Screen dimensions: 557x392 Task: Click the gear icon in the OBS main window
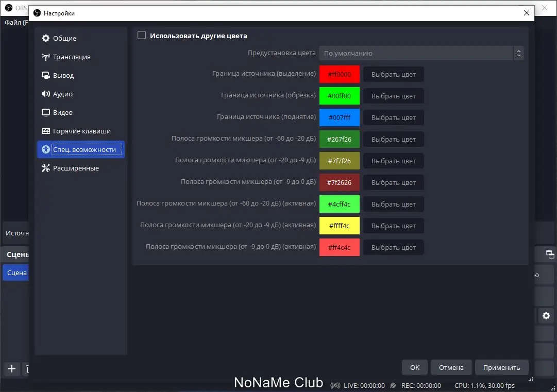546,316
